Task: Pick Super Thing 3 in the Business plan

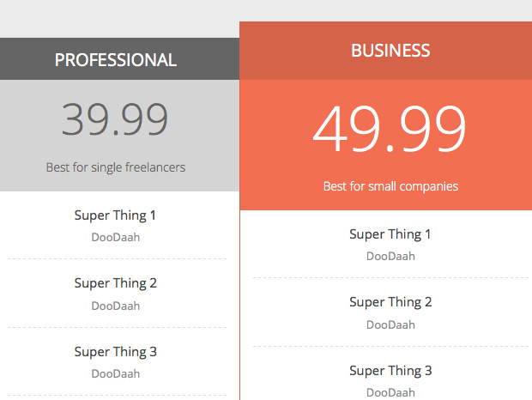Action: point(390,371)
